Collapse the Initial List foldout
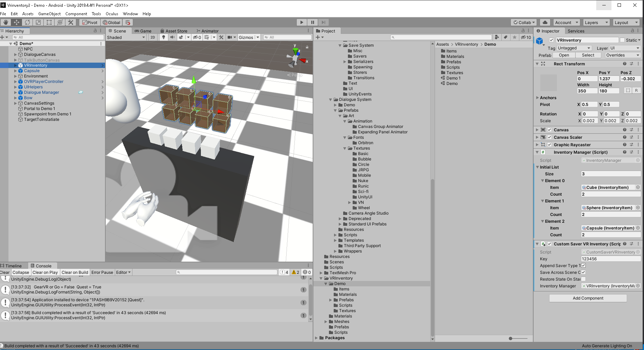Viewport: 644px width, 350px height. tap(537, 167)
